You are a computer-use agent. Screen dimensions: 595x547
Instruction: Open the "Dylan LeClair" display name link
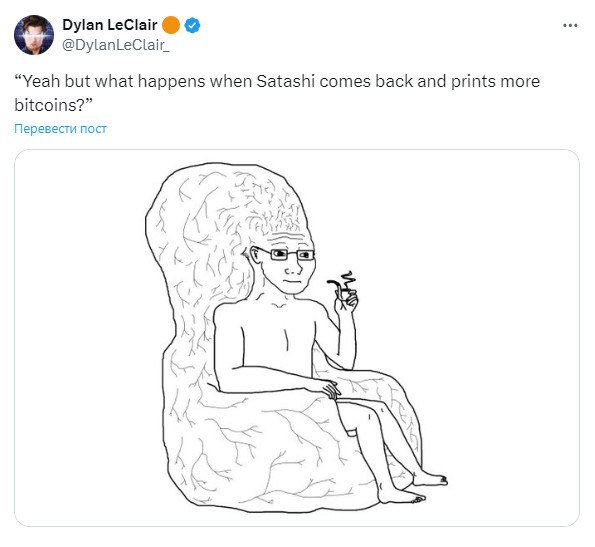pyautogui.click(x=110, y=25)
